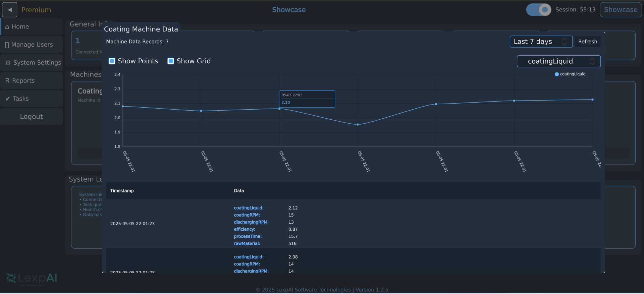This screenshot has height=294, width=644.
Task: Open Manage Users menu item
Action: (32, 45)
